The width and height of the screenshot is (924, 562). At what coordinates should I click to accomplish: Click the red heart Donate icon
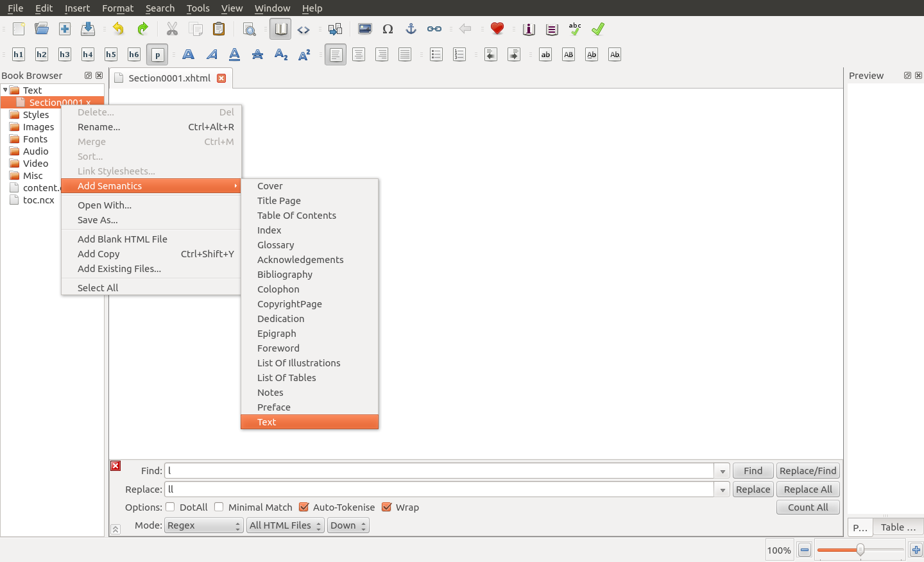click(x=497, y=29)
